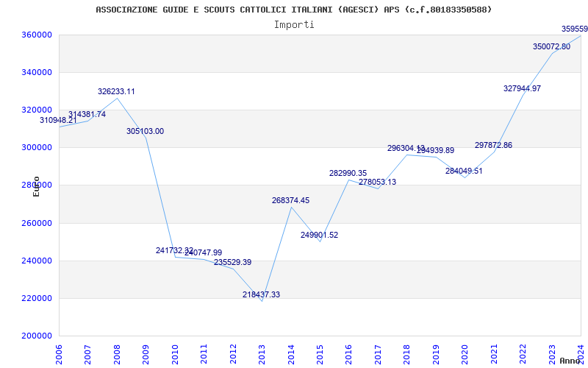This screenshot has width=588, height=368.
Task: Click the data label 327944.97
Action: [x=523, y=88]
